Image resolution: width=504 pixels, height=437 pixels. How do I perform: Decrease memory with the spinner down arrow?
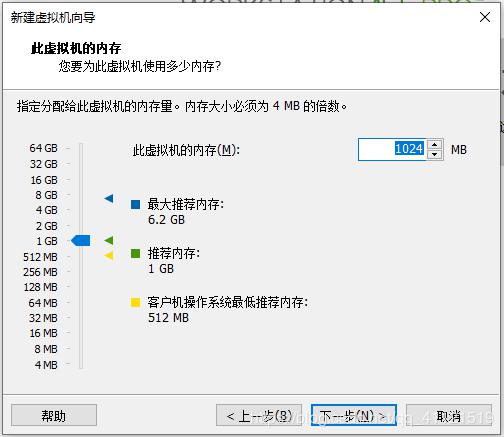point(434,154)
